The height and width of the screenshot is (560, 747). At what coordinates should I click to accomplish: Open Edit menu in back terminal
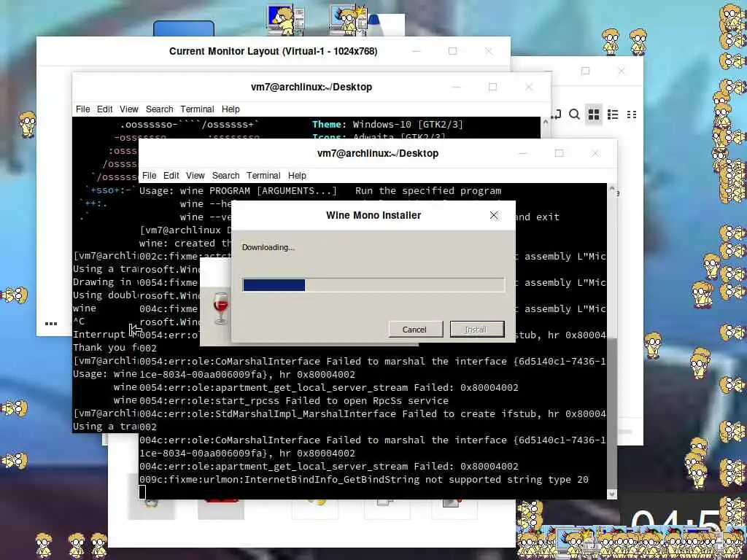point(105,109)
